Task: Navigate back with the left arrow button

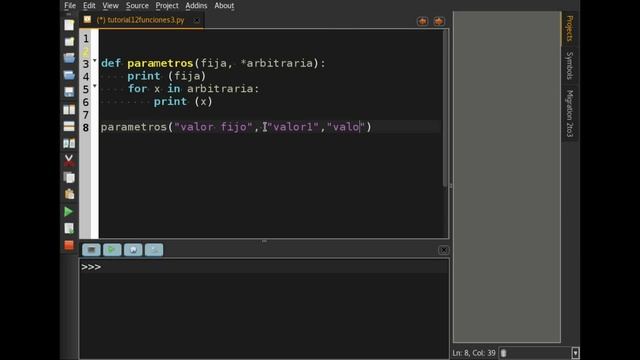Action: [x=422, y=21]
